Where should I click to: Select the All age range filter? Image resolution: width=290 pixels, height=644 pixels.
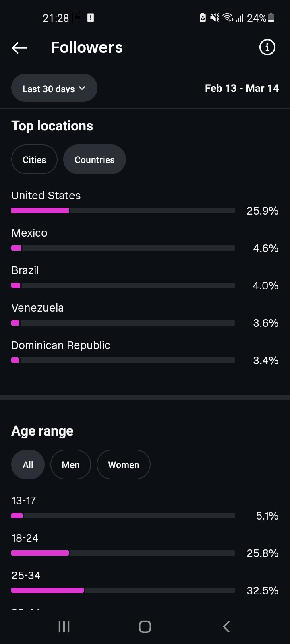coord(28,465)
